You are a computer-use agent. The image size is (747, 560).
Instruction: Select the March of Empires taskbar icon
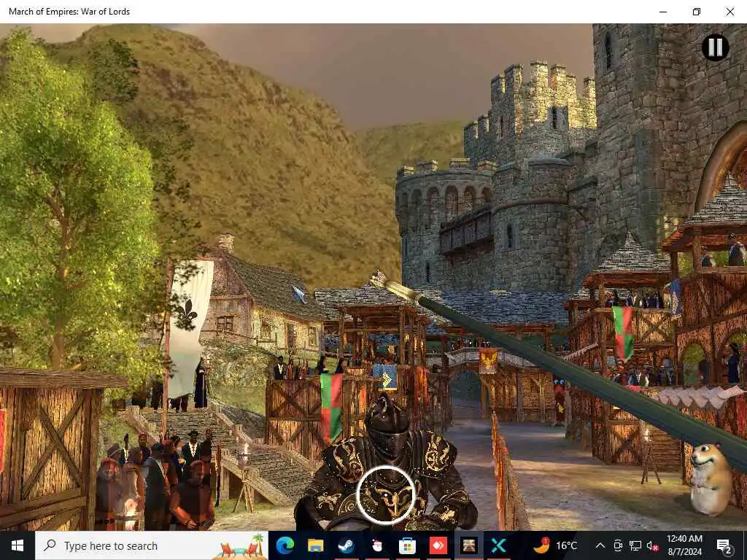pyautogui.click(x=468, y=545)
